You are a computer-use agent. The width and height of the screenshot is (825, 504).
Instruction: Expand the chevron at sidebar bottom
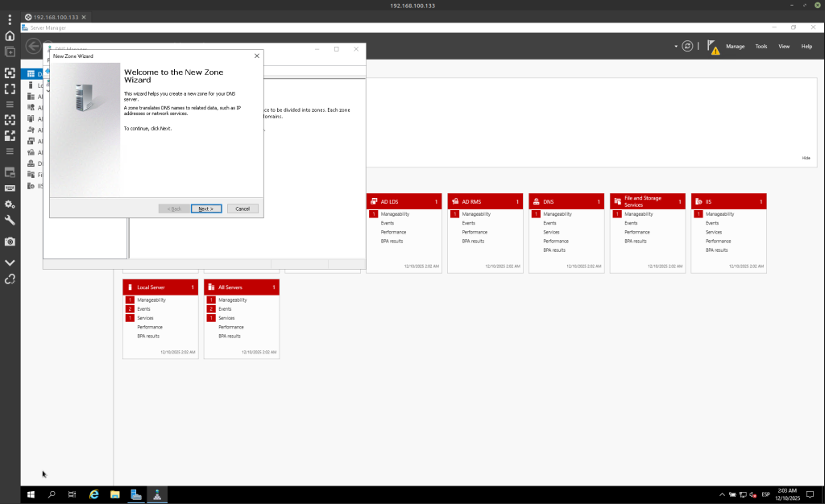10,262
